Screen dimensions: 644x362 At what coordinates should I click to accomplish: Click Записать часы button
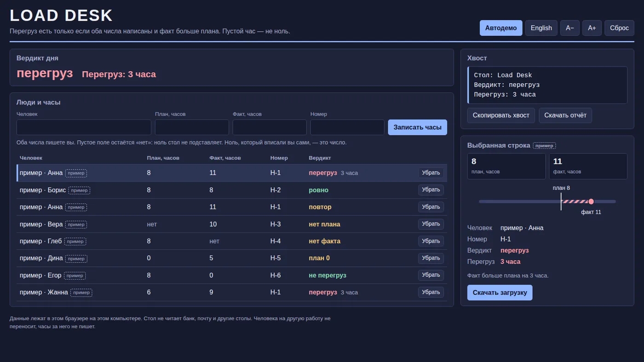pyautogui.click(x=418, y=127)
